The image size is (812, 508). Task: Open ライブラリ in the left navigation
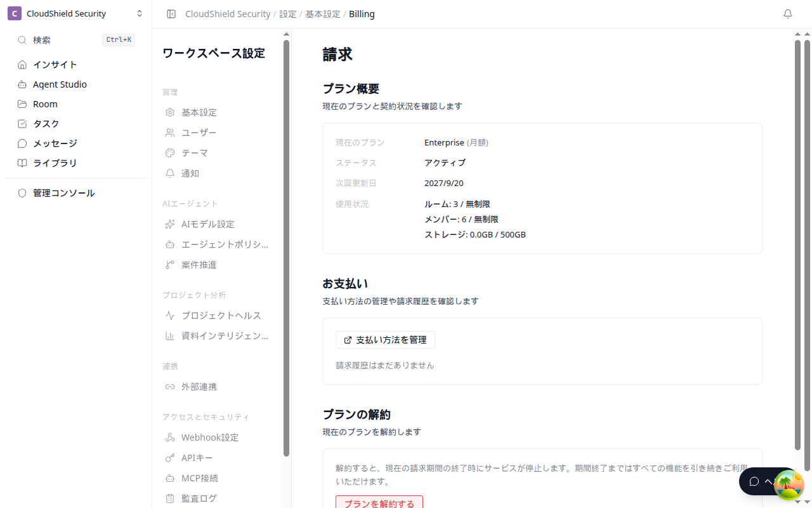75,163
